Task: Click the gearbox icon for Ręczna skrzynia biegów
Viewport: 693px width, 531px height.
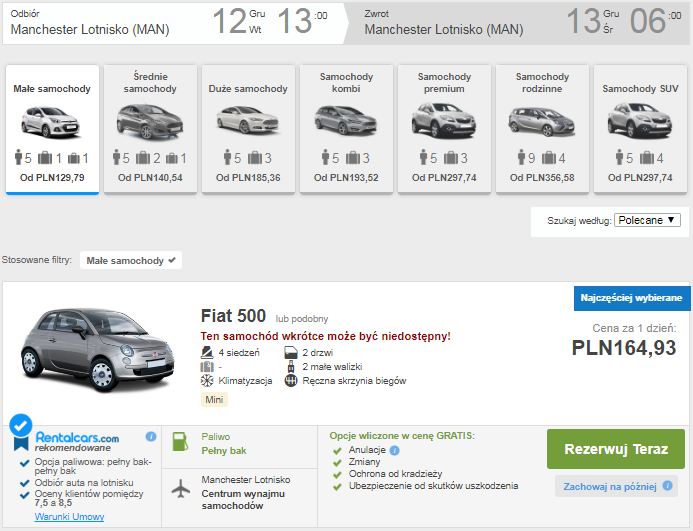Action: [291, 381]
